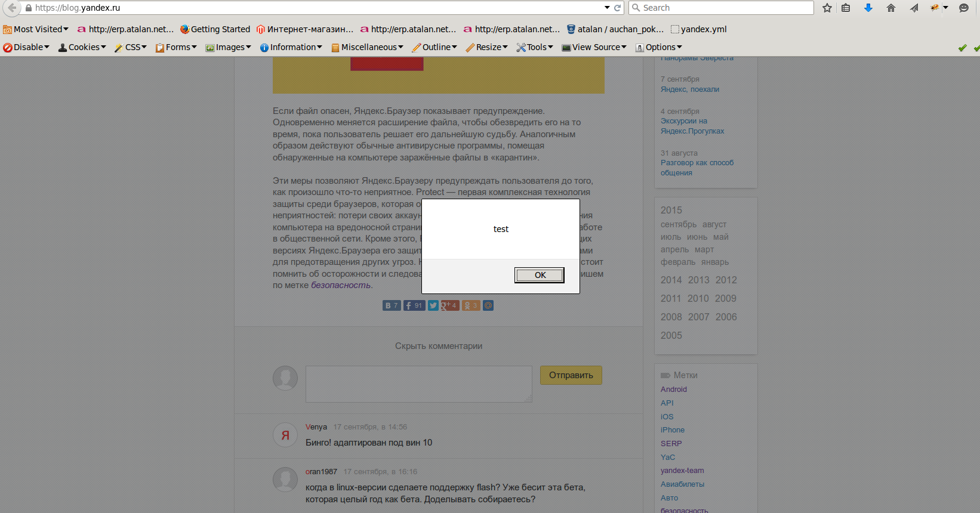The width and height of the screenshot is (980, 513).
Task: Expand the Miscellaneous toolbar dropdown
Action: click(367, 47)
